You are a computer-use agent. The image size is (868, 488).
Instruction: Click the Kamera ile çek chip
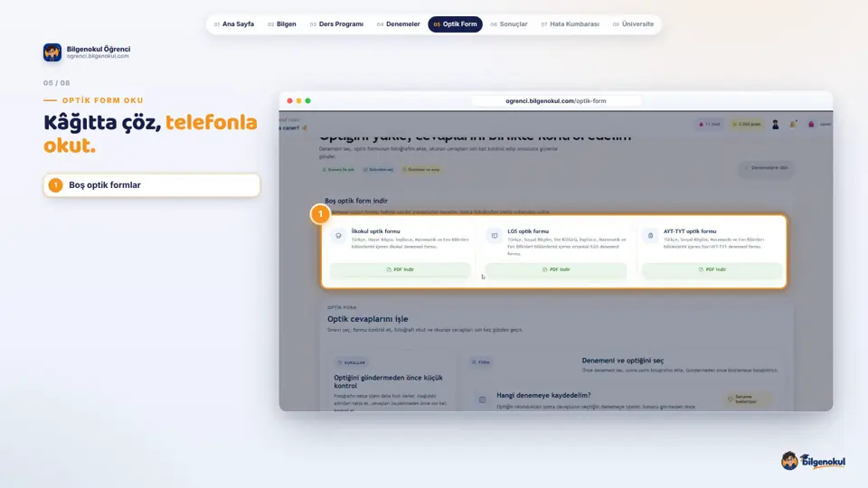point(338,170)
